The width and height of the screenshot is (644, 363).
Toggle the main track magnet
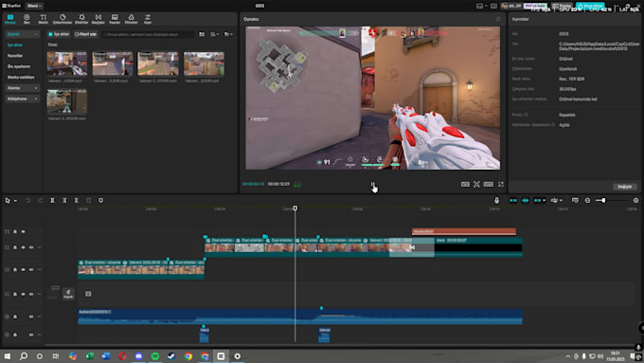click(x=513, y=201)
